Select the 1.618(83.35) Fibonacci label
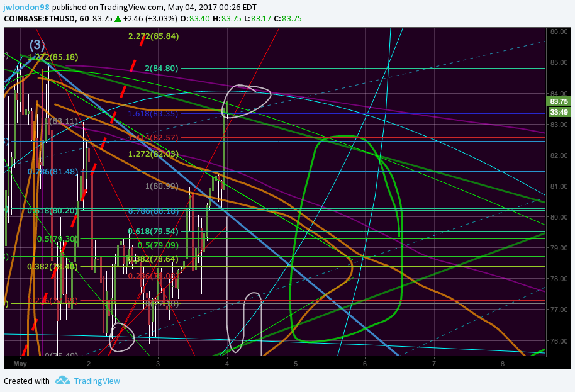575x392 pixels. 153,114
